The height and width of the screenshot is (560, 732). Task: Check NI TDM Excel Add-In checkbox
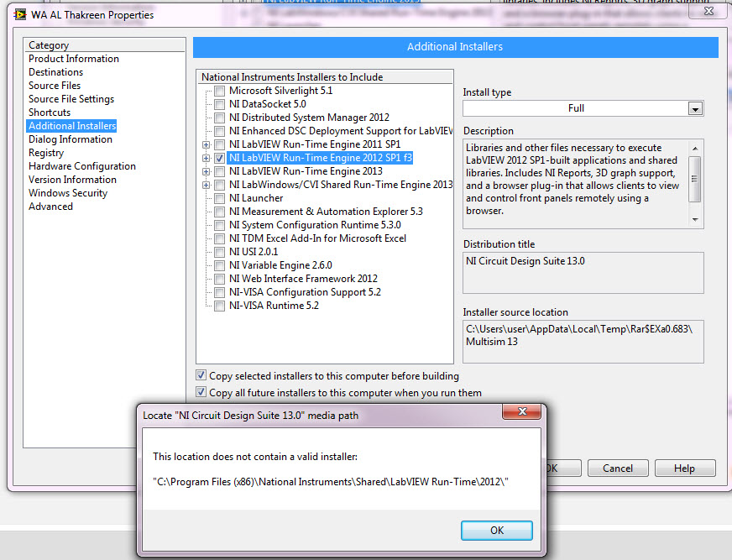pyautogui.click(x=219, y=238)
